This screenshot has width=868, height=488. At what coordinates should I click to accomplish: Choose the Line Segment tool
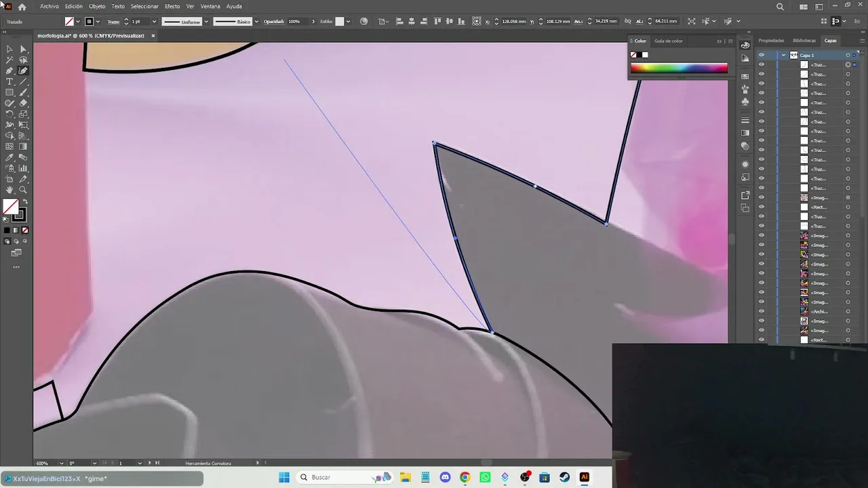pos(23,81)
